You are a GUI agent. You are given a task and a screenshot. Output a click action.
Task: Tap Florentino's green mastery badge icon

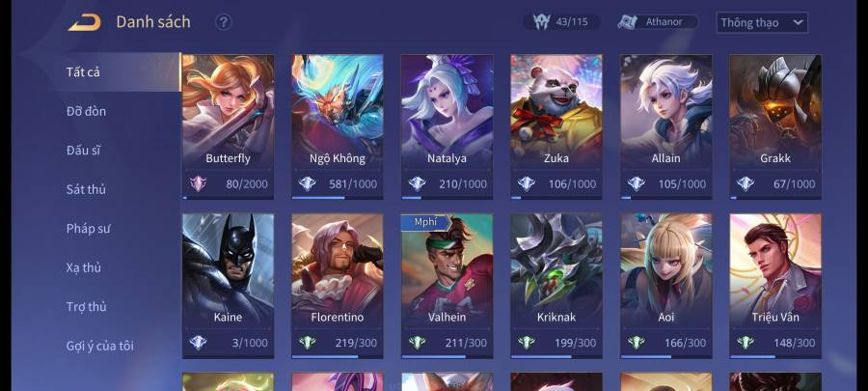point(308,343)
